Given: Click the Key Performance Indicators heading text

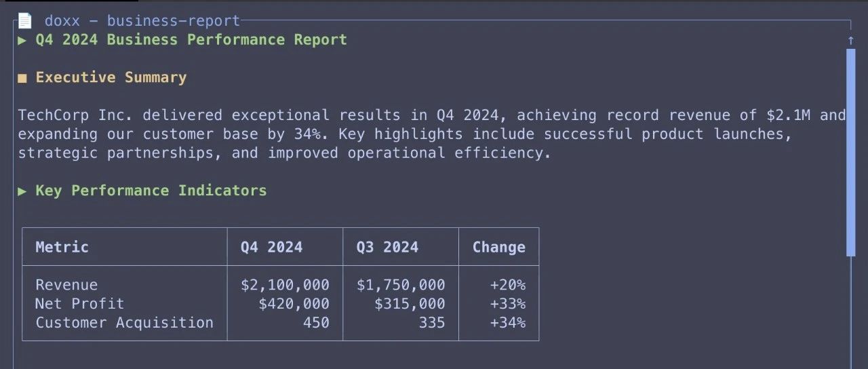Looking at the screenshot, I should (151, 191).
